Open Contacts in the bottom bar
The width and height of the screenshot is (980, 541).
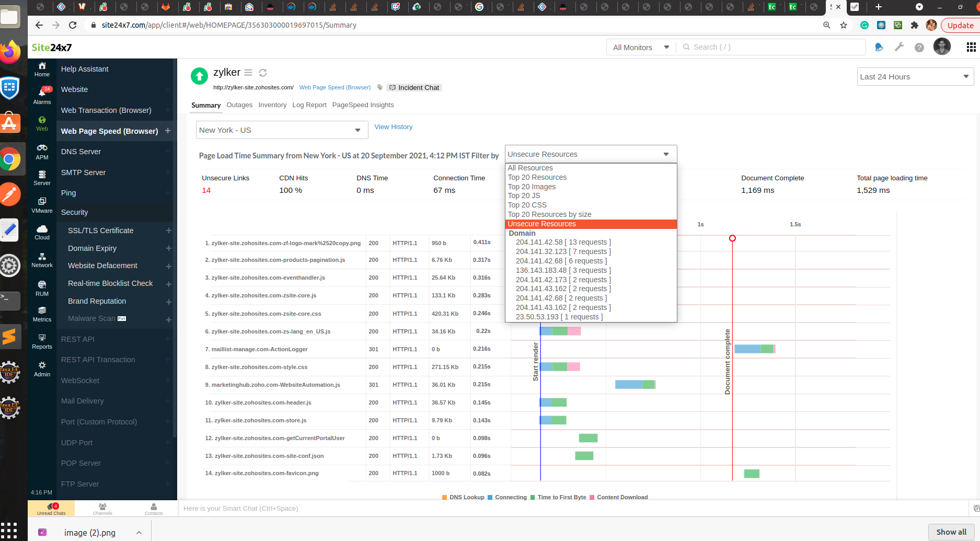(x=154, y=509)
